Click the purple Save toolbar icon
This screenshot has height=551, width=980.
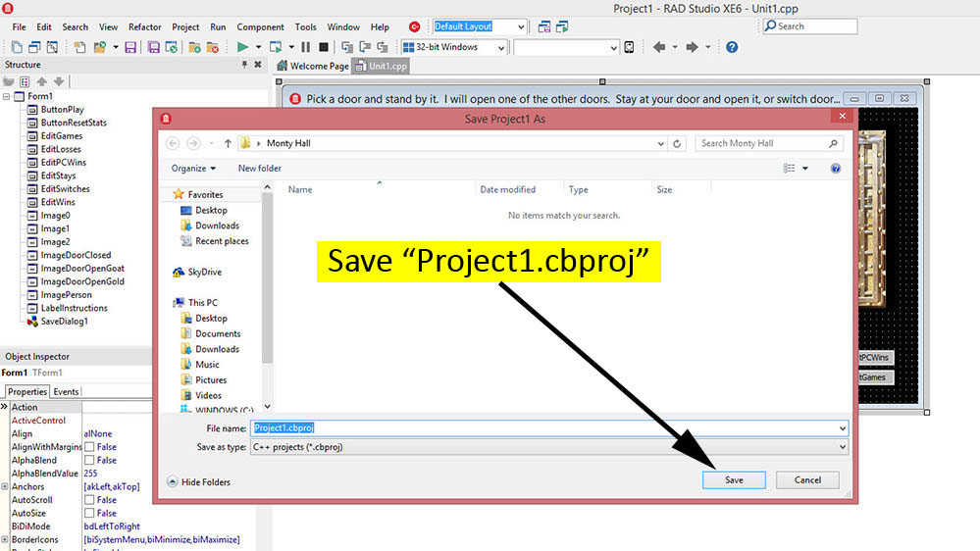pos(130,47)
